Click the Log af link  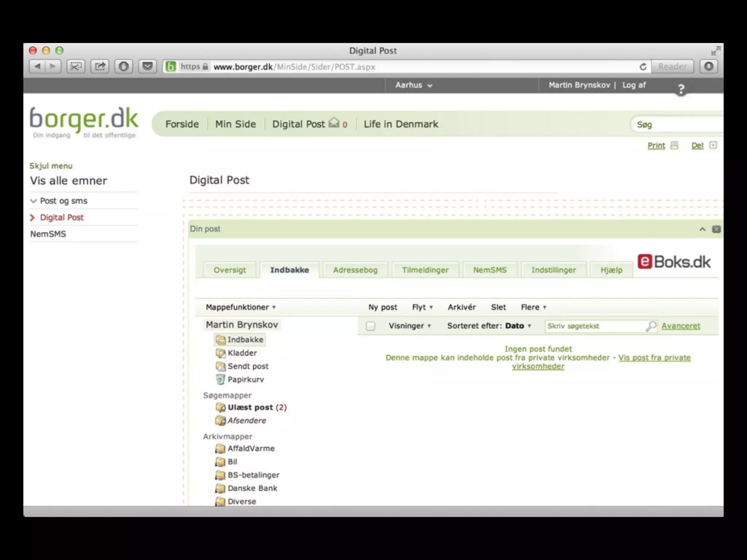click(634, 85)
